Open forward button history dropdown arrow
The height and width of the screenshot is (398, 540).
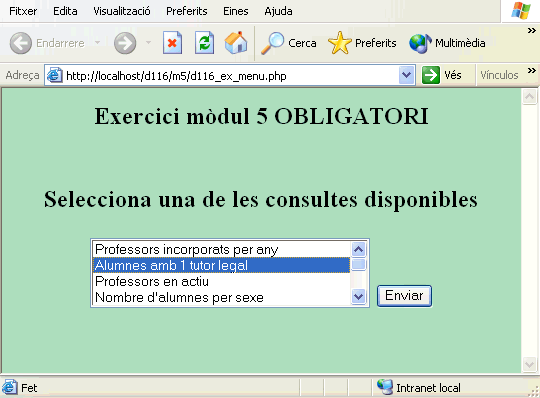pyautogui.click(x=148, y=43)
